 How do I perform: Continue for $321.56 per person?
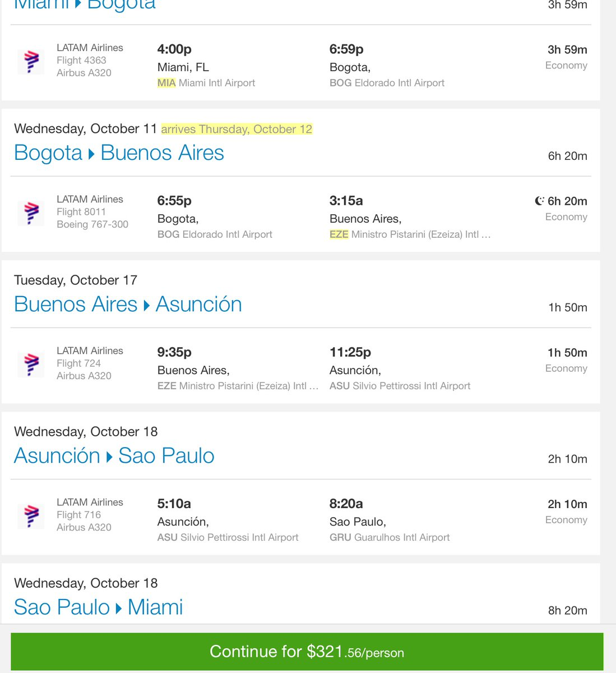pyautogui.click(x=307, y=652)
